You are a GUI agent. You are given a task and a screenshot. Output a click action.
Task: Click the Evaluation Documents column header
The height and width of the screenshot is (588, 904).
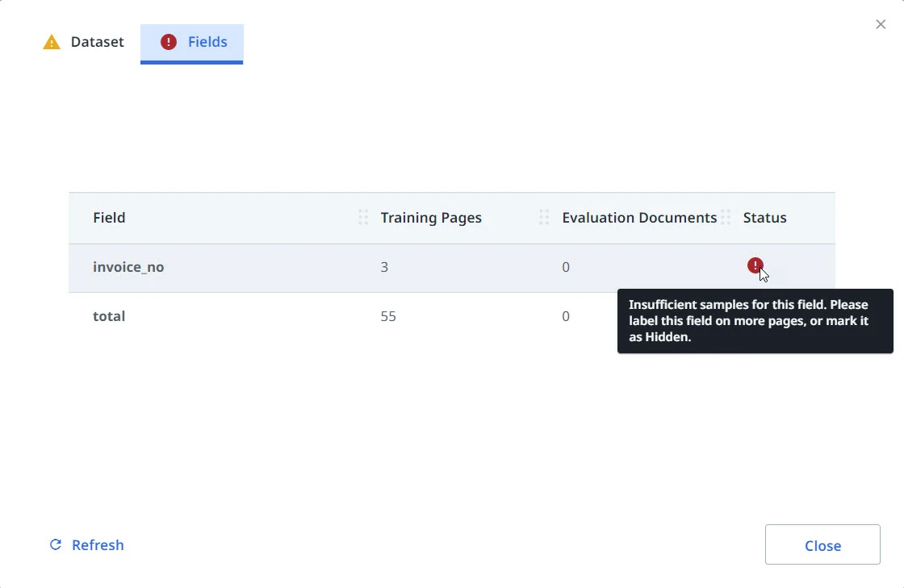(x=638, y=218)
